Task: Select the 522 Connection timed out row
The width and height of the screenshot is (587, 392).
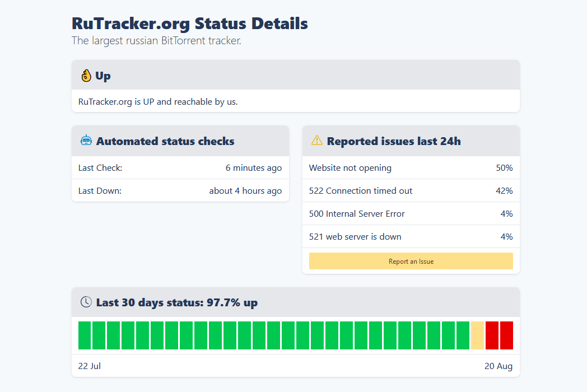Action: point(411,191)
